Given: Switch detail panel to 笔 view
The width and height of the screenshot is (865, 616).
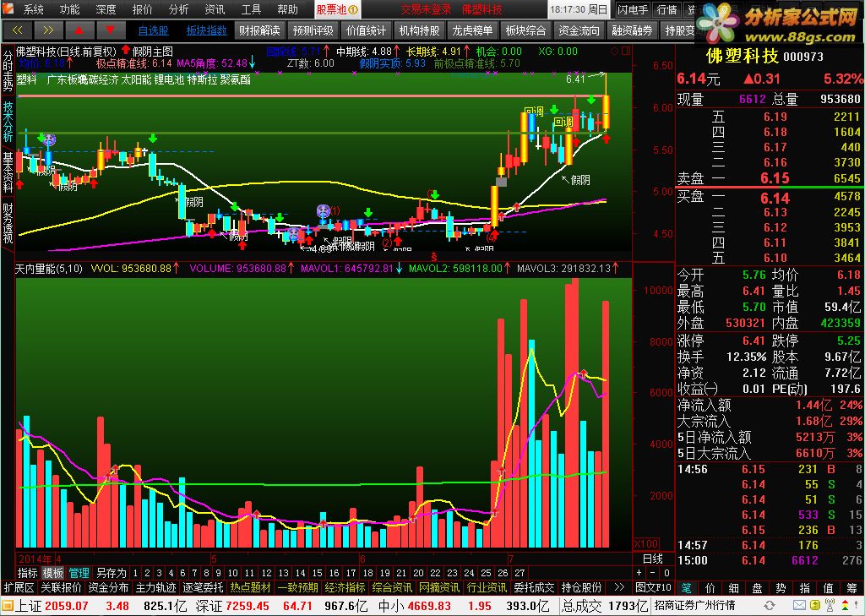Looking at the screenshot, I should point(688,587).
